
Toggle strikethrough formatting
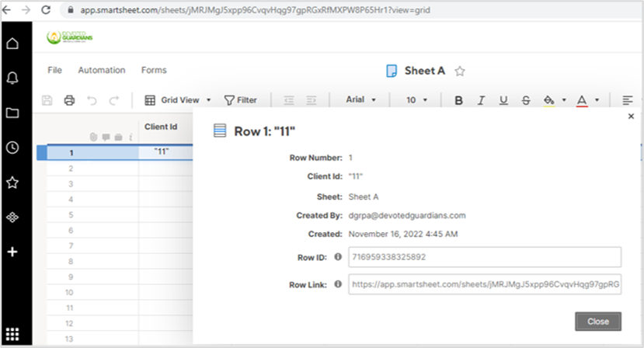coord(526,100)
